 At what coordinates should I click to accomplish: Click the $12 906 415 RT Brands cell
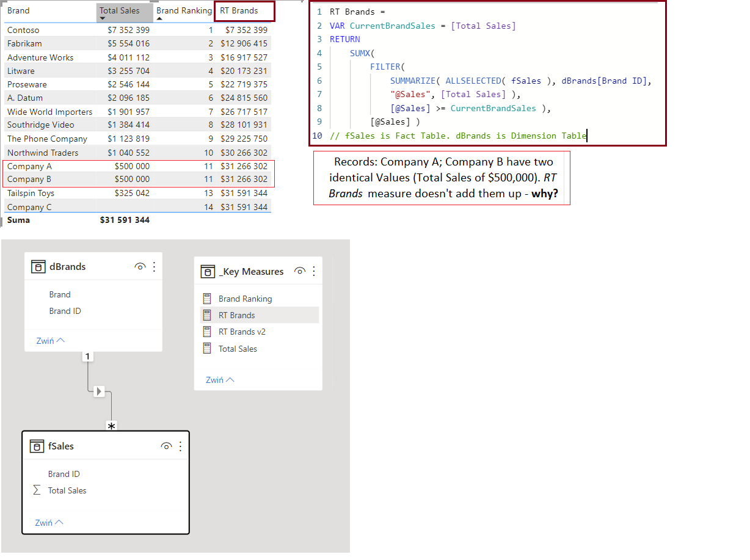(244, 43)
